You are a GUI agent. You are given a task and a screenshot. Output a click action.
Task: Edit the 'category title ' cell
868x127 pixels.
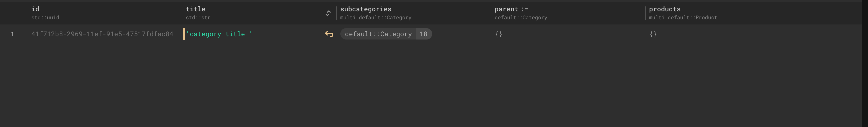coord(219,34)
